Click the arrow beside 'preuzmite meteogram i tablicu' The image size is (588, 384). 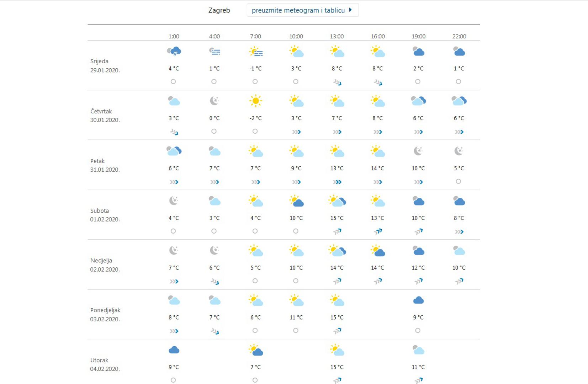[350, 10]
